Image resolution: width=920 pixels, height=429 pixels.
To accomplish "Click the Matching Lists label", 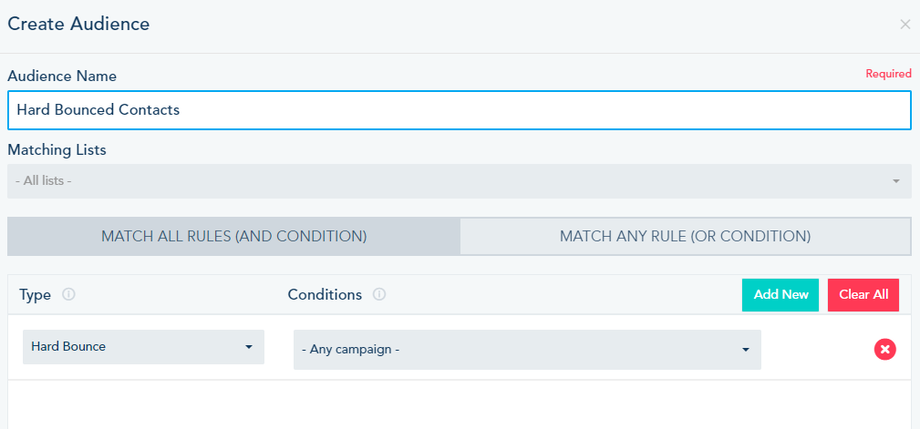I will pos(57,150).
